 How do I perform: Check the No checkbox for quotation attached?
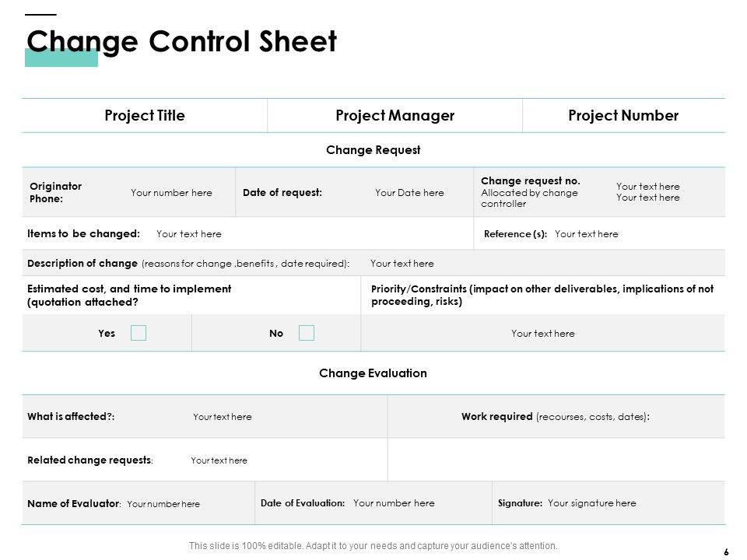coord(307,333)
